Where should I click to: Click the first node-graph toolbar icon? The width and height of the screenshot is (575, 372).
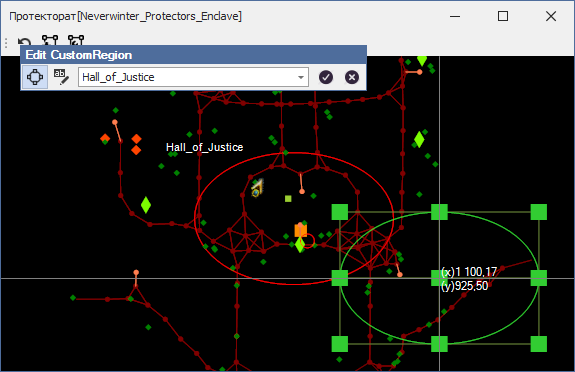tap(50, 41)
